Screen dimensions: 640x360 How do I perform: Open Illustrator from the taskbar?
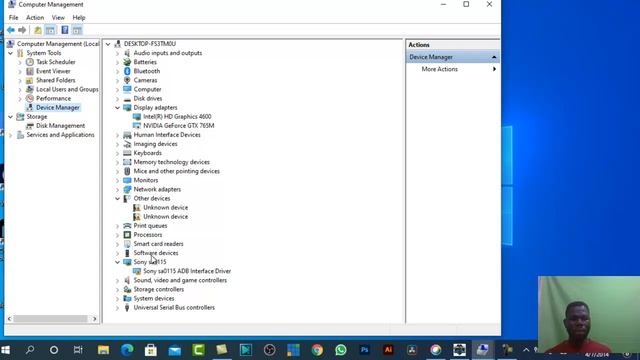(388, 350)
